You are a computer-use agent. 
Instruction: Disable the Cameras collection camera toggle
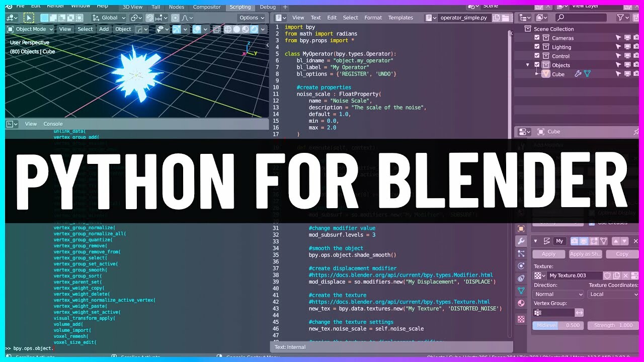(636, 37)
